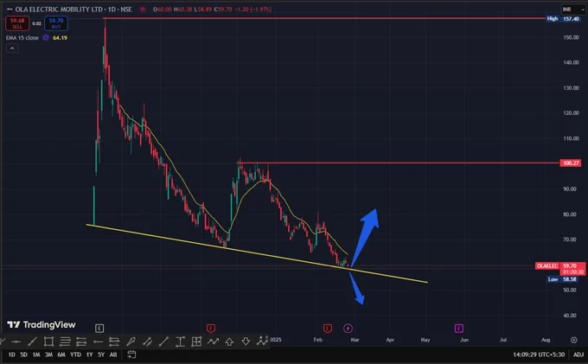Set time range to 6M
This screenshot has width=588, height=364.
coord(61,354)
